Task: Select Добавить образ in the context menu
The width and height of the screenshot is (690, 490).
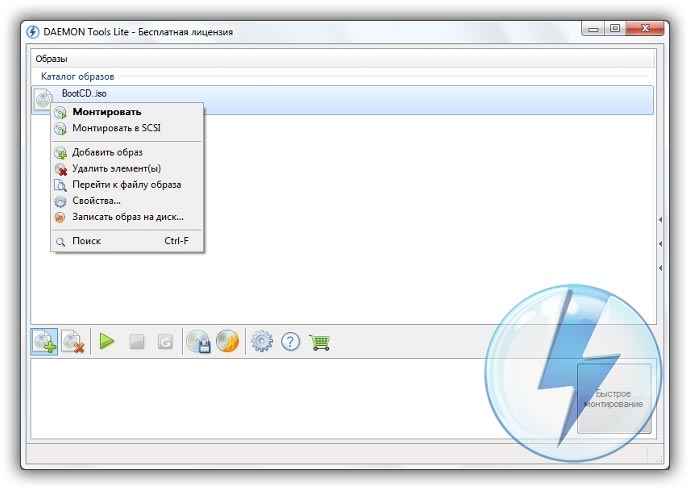Action: (x=127, y=152)
